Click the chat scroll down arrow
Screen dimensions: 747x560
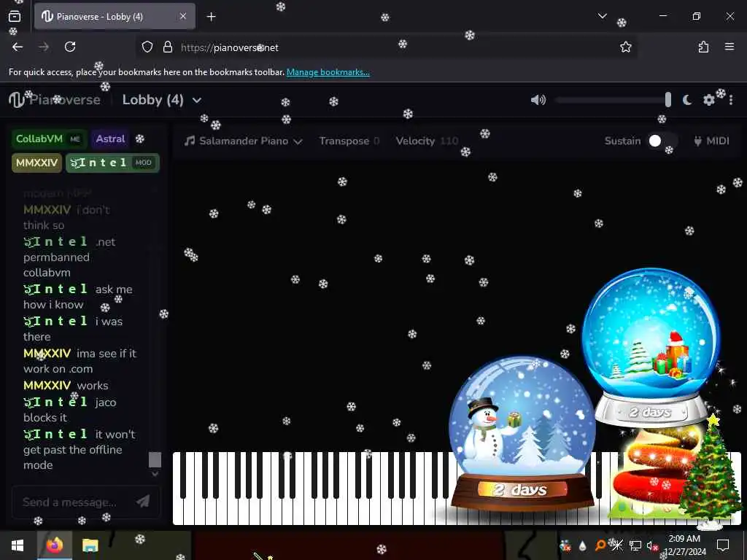pos(155,474)
